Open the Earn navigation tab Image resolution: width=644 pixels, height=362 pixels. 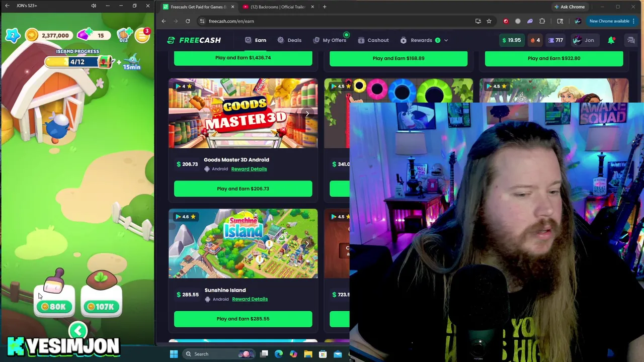(256, 40)
